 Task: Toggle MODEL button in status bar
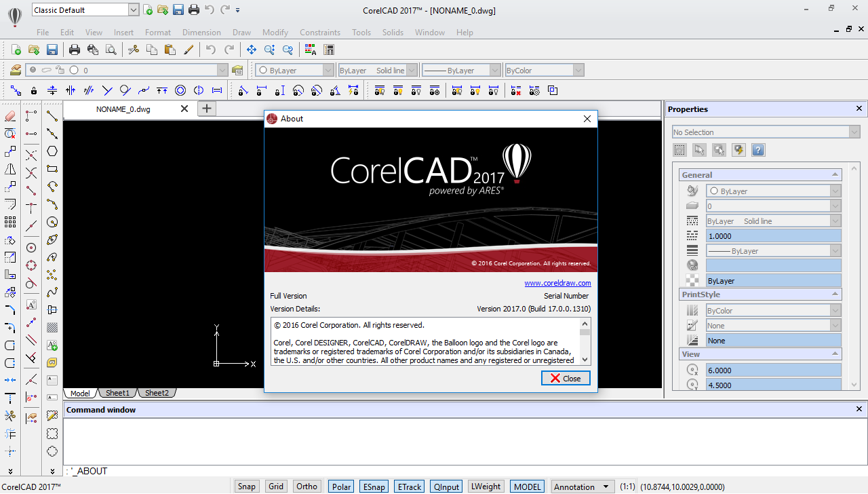pyautogui.click(x=528, y=487)
